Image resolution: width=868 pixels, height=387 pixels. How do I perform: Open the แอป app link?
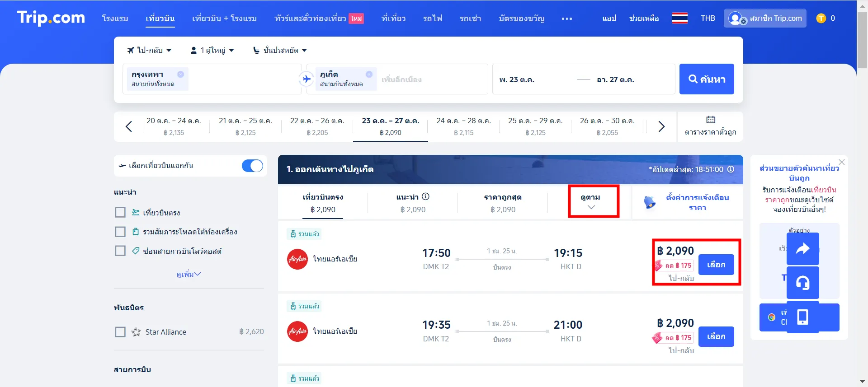coord(609,19)
